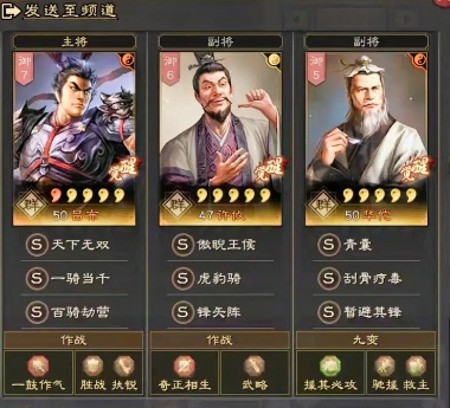Select the 一鼓作气 tactic icon
Viewport: 450px width, 408px height.
coord(38,366)
